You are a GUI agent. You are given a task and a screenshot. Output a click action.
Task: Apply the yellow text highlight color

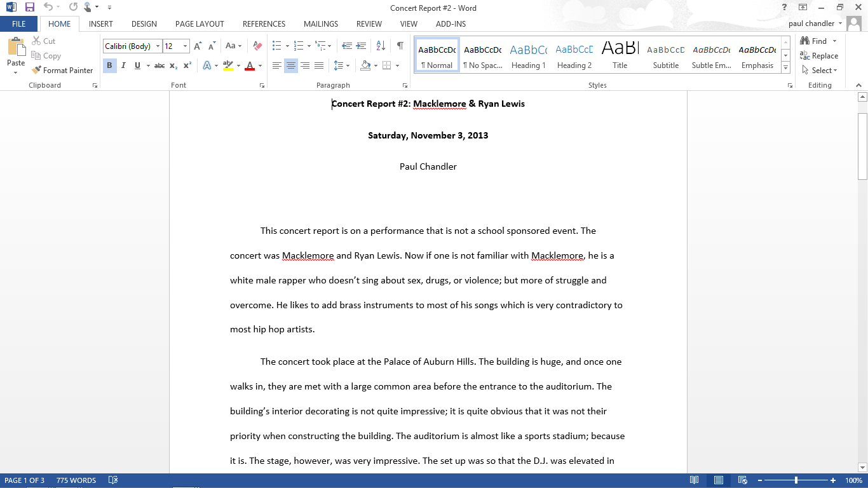click(x=229, y=65)
